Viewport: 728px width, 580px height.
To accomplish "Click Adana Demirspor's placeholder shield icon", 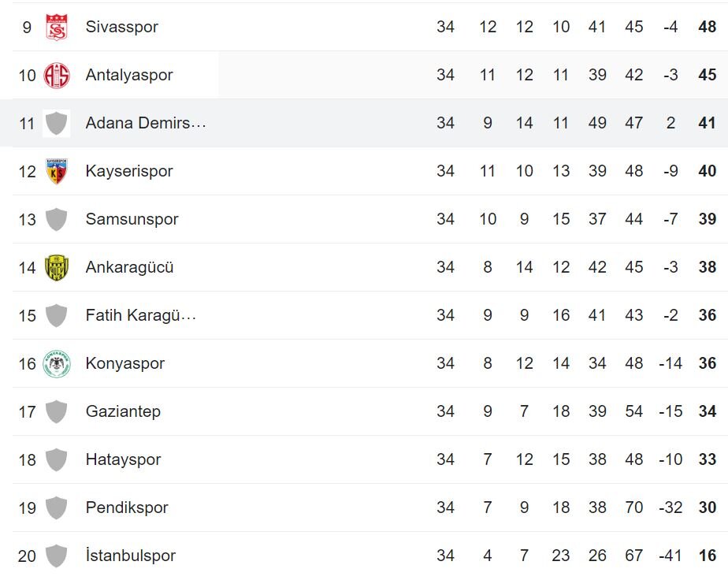I will (56, 124).
